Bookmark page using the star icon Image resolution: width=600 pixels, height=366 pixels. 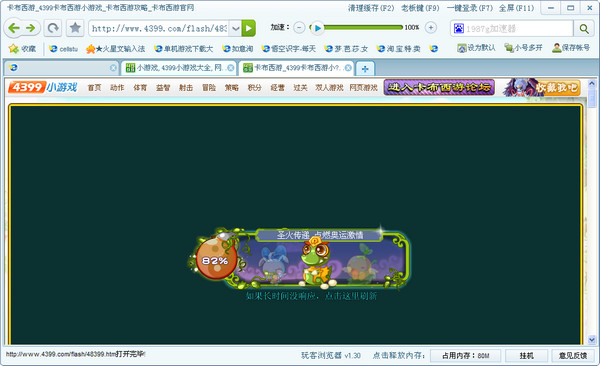point(75,28)
